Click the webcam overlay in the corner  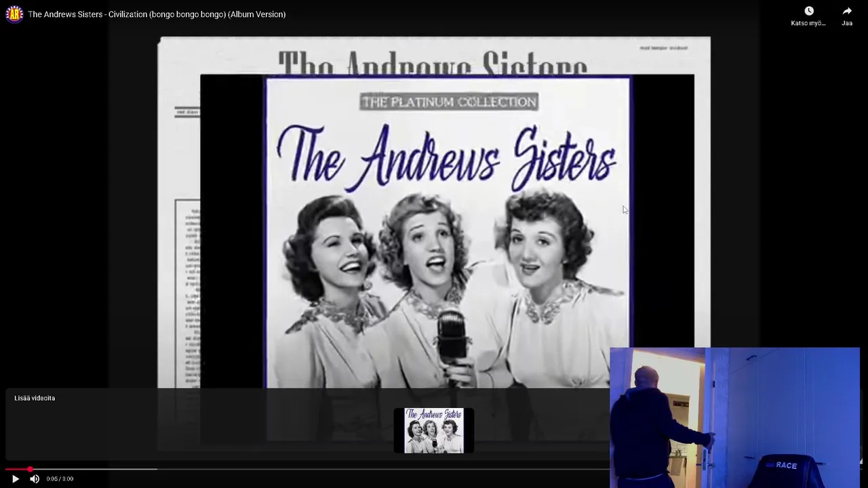[734, 418]
